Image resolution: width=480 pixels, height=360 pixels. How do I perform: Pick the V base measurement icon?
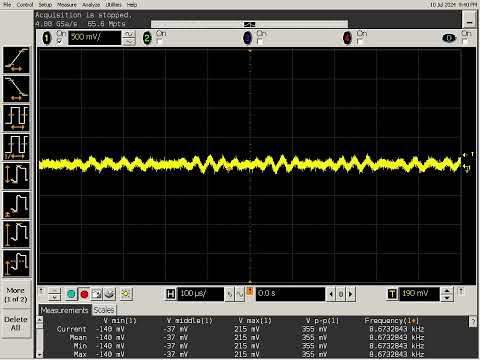16,205
